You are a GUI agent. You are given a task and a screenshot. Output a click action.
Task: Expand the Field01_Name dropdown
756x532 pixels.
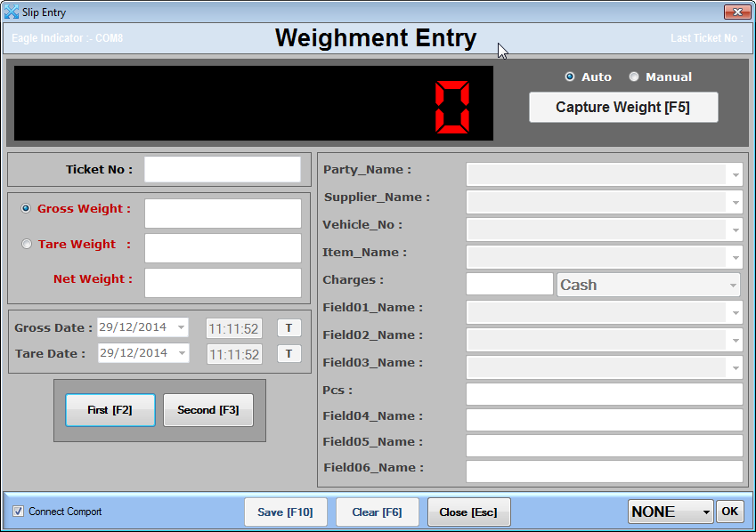pyautogui.click(x=736, y=313)
